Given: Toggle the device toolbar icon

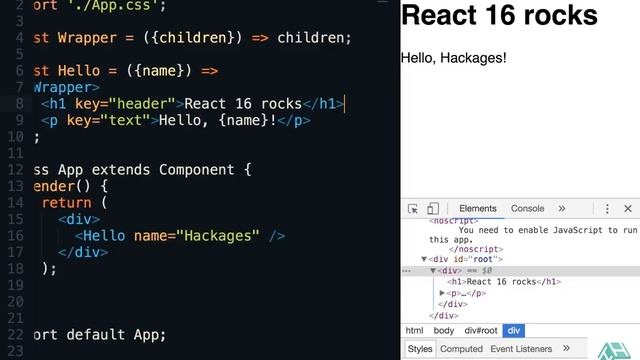Looking at the screenshot, I should 433,209.
